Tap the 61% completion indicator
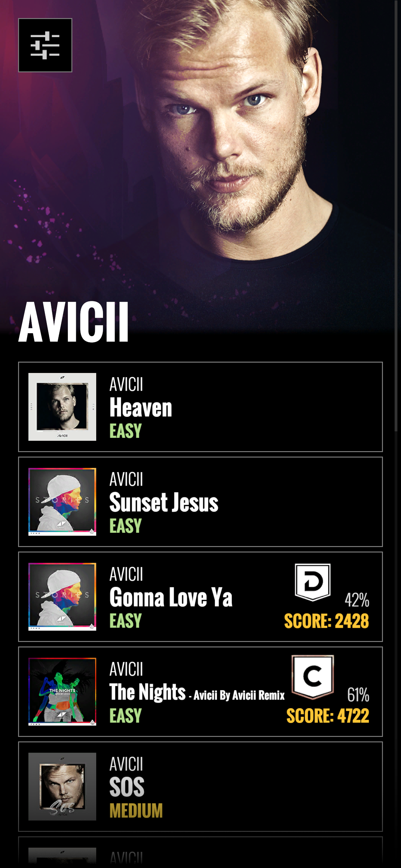This screenshot has width=401, height=868. point(358,695)
